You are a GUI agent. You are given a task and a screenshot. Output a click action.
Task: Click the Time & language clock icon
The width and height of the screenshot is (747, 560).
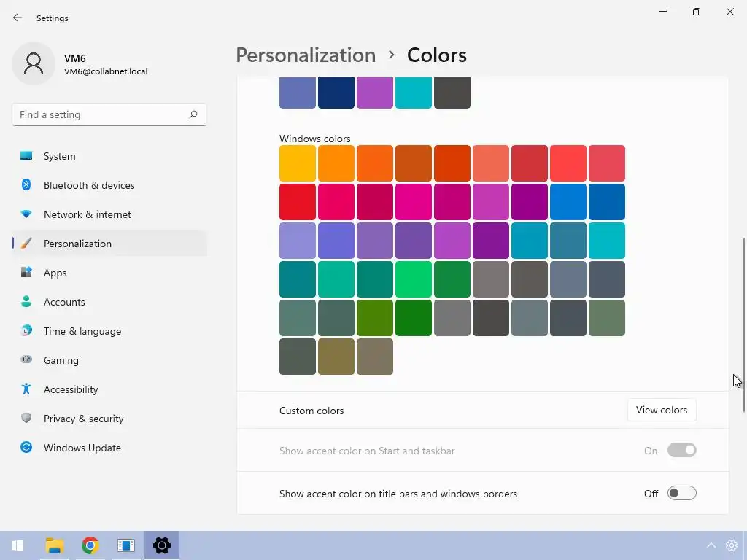[26, 330]
